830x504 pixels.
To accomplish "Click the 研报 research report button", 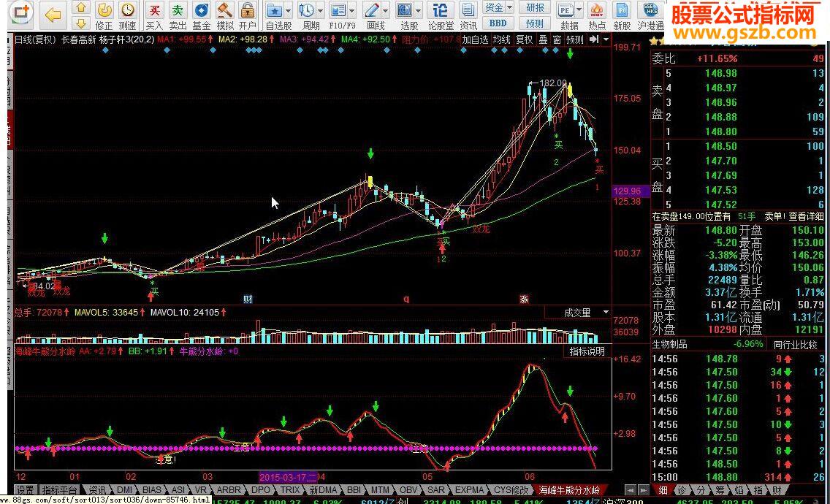I will click(535, 7).
